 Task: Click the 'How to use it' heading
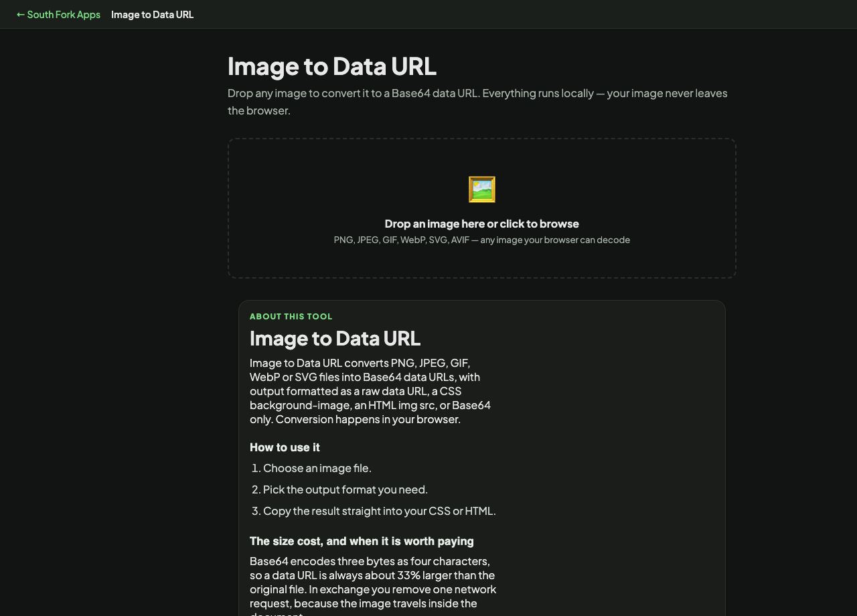[285, 447]
